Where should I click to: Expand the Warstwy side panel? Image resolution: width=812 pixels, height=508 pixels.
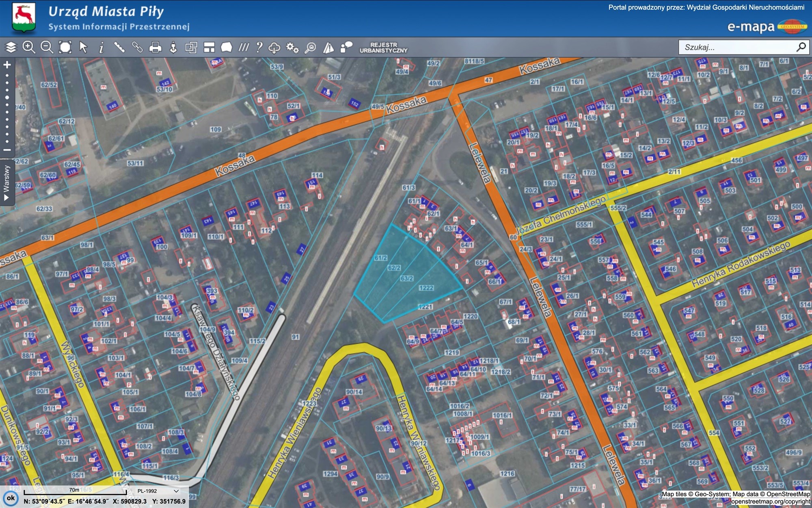click(6, 182)
